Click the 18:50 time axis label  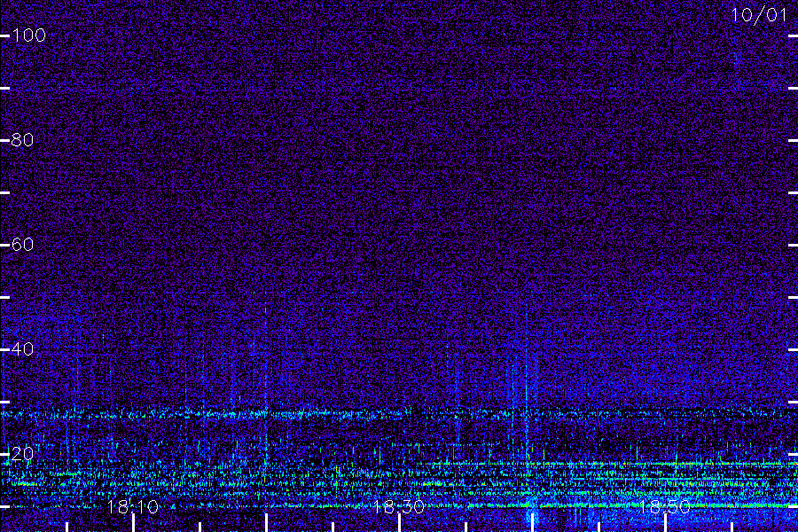tap(665, 506)
